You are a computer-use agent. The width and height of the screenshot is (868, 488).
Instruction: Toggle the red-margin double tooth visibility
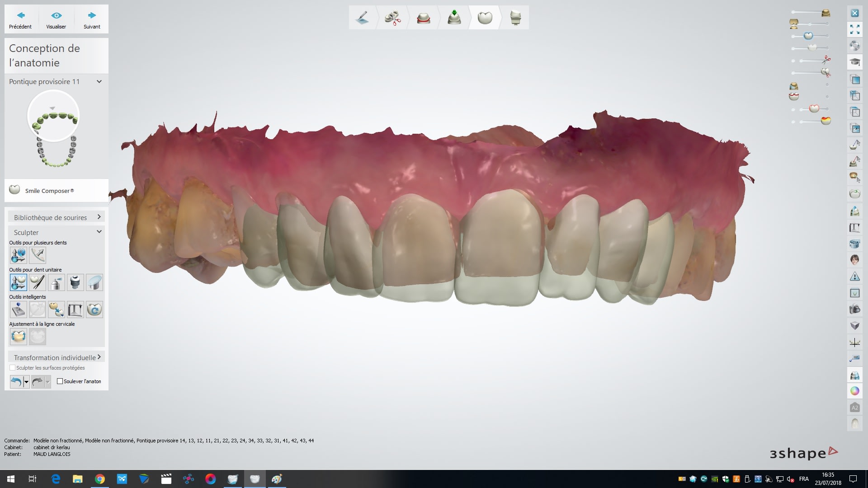[794, 96]
